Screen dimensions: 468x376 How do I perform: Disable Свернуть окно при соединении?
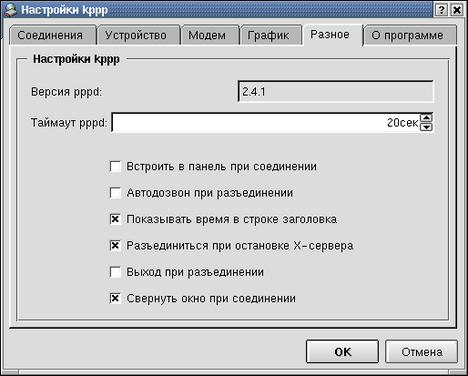tap(115, 298)
